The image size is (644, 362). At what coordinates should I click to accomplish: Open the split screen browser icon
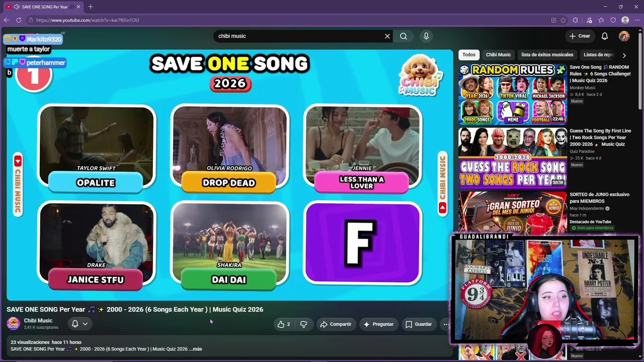tap(553, 20)
